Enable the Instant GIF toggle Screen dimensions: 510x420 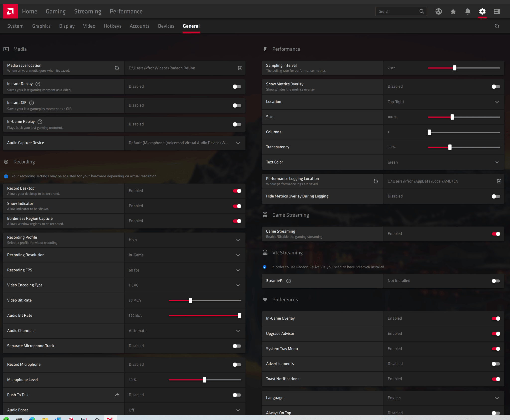point(237,105)
